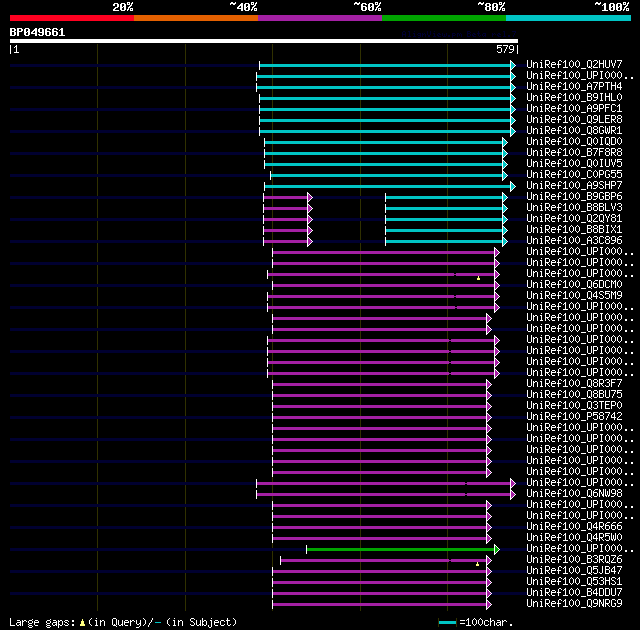Click the only green alignment bar
This screenshot has height=630, width=640.
(x=400, y=550)
